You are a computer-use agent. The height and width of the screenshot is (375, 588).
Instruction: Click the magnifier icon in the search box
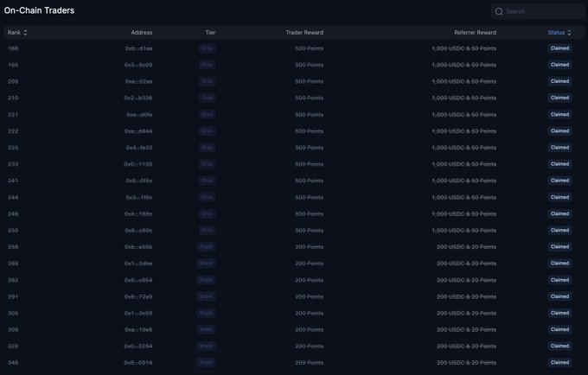coord(499,11)
